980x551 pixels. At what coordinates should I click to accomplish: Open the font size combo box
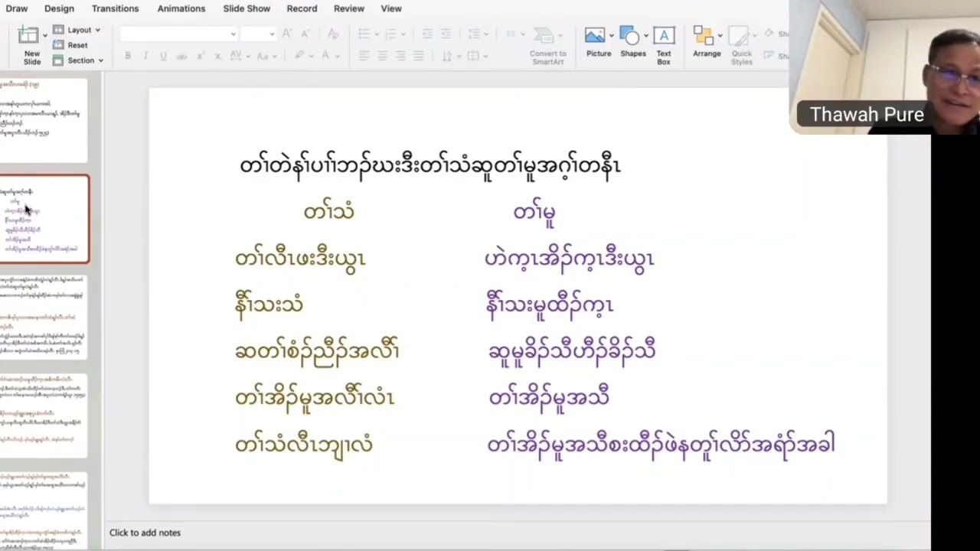(x=257, y=34)
